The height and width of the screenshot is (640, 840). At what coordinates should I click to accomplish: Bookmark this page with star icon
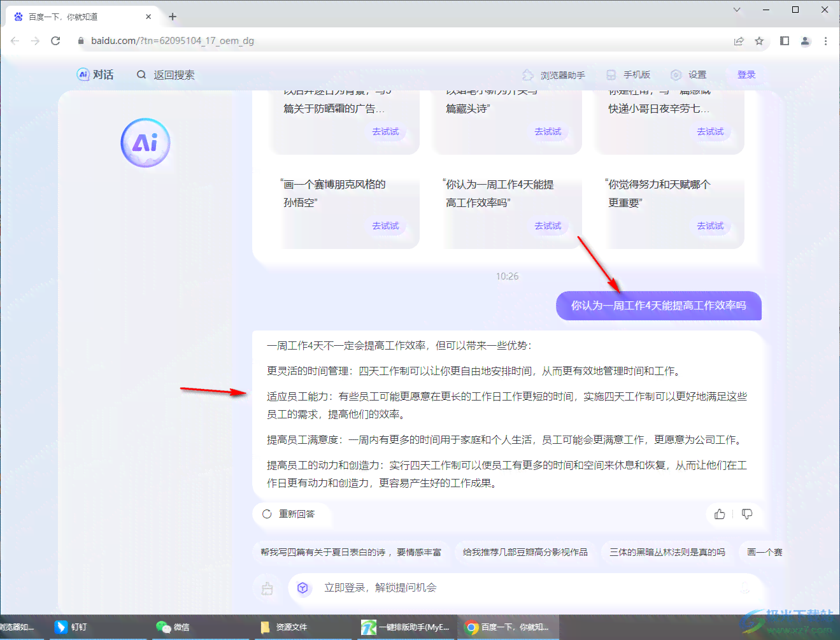click(x=759, y=41)
